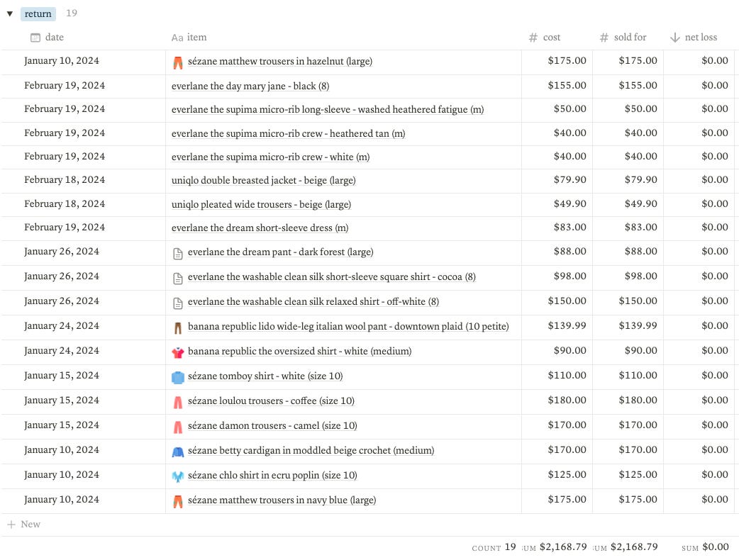Image resolution: width=739 pixels, height=560 pixels.
Task: Click blue shirt icon for sézane tomboy shirt
Action: coord(178,377)
